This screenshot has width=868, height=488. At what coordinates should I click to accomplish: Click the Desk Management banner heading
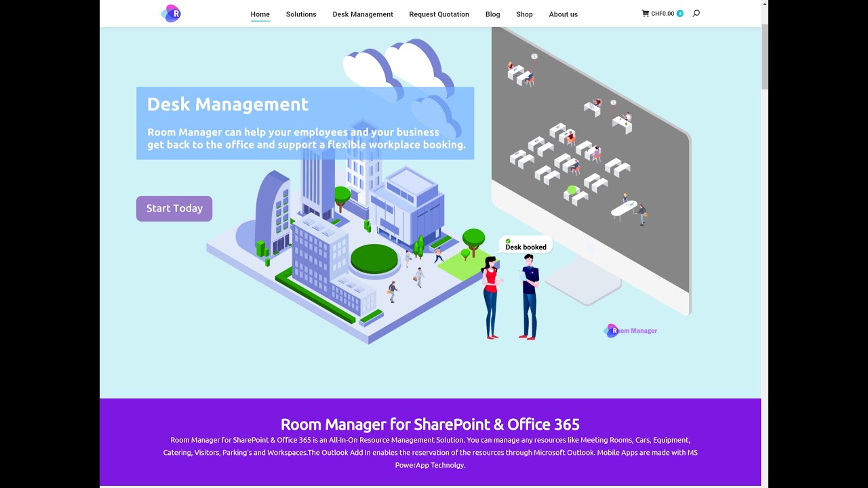pos(228,104)
